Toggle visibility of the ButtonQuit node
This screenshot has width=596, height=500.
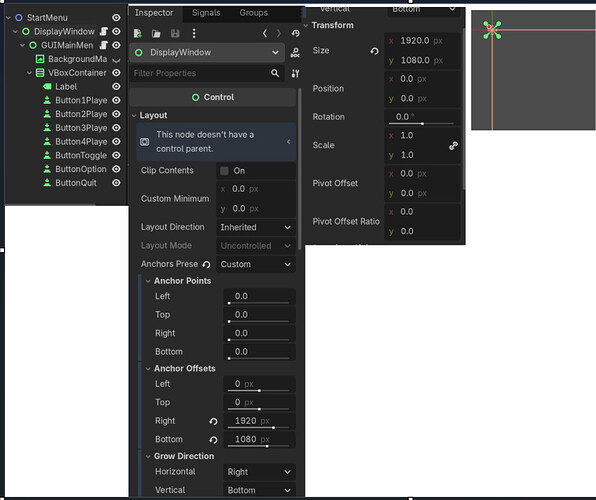point(116,183)
